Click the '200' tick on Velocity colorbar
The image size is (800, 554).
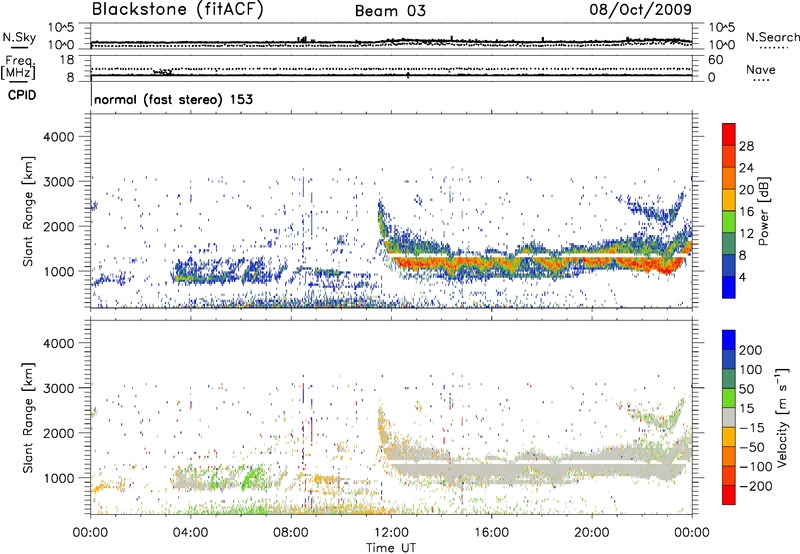[751, 350]
